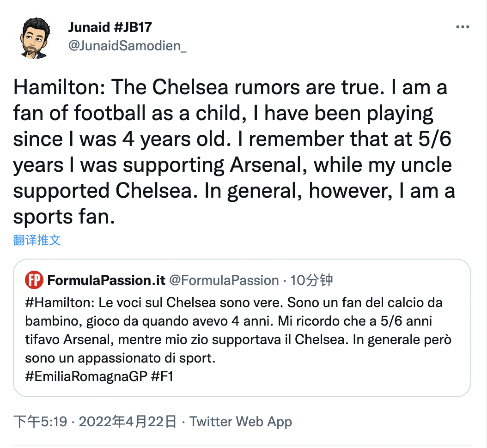Click the 2022年4月22日 tweet date
Screen dimensions: 487x448
pos(128,422)
